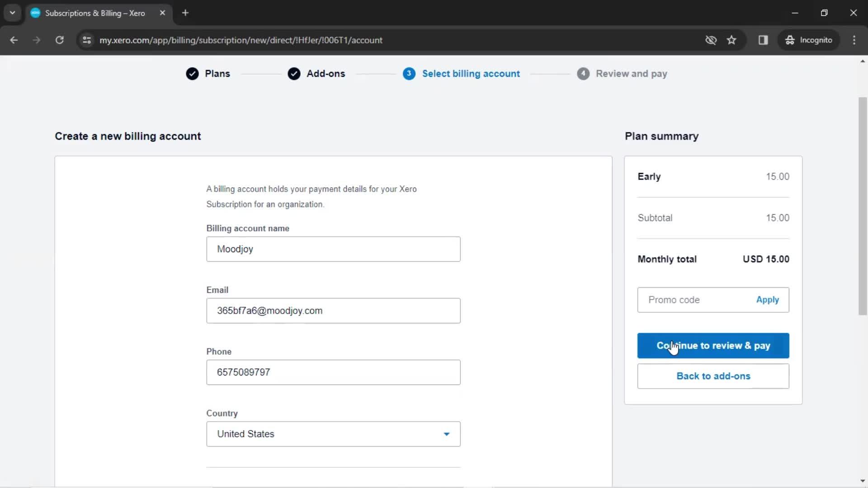This screenshot has height=488, width=868.
Task: Open the browser side panel icon
Action: [x=763, y=40]
